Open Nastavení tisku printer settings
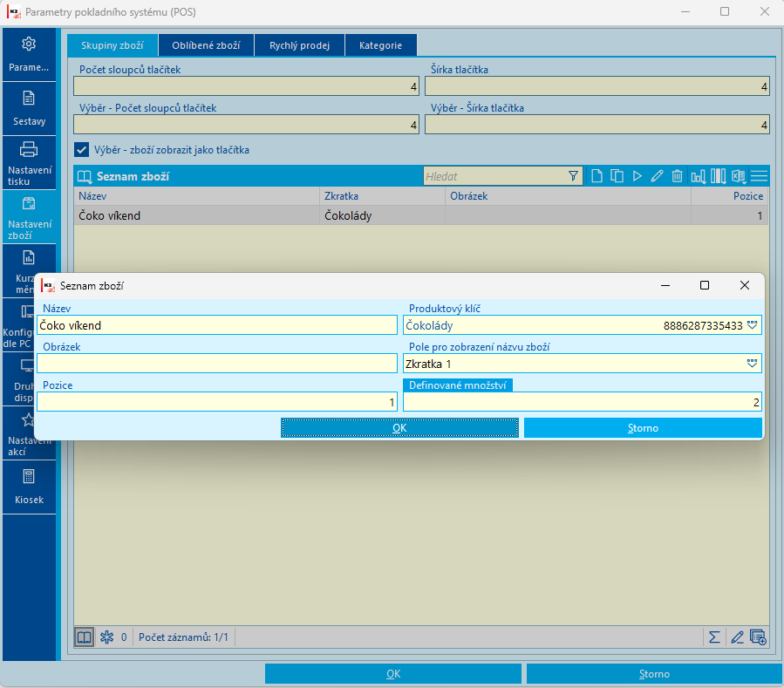 (29, 163)
